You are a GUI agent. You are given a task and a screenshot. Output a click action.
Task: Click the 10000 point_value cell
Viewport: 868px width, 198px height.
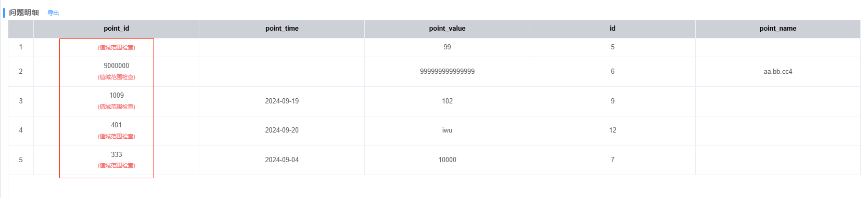tap(447, 160)
